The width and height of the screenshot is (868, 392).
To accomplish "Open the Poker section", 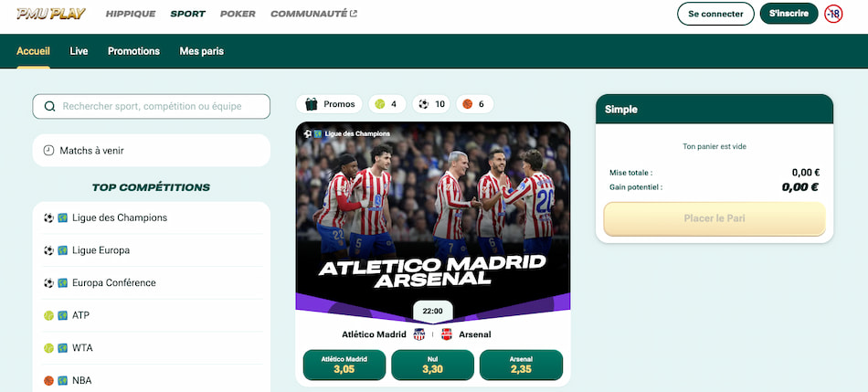I will pyautogui.click(x=238, y=14).
